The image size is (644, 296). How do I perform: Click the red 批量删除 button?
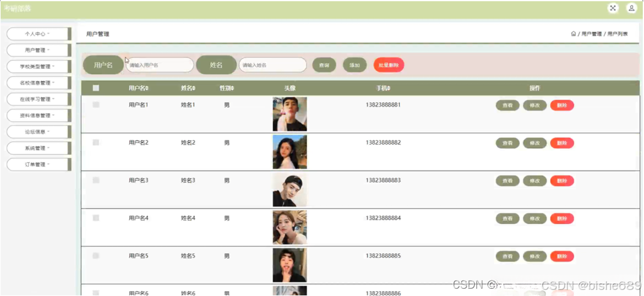(388, 65)
